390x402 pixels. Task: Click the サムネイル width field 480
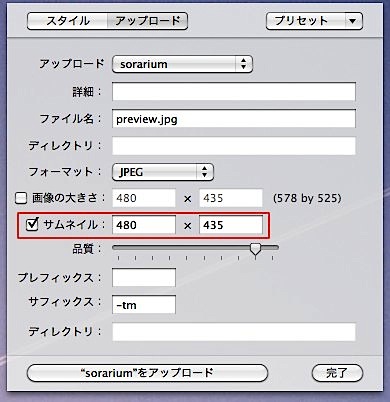pos(144,225)
